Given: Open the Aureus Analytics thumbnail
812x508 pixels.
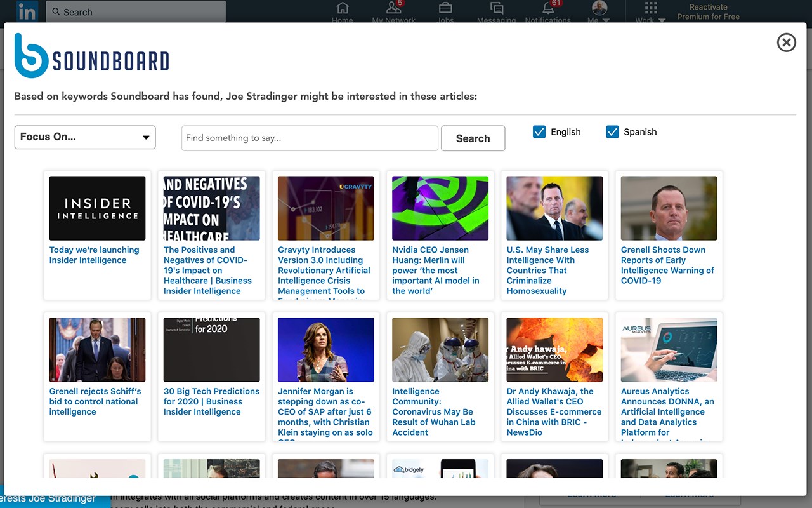Looking at the screenshot, I should 669,350.
